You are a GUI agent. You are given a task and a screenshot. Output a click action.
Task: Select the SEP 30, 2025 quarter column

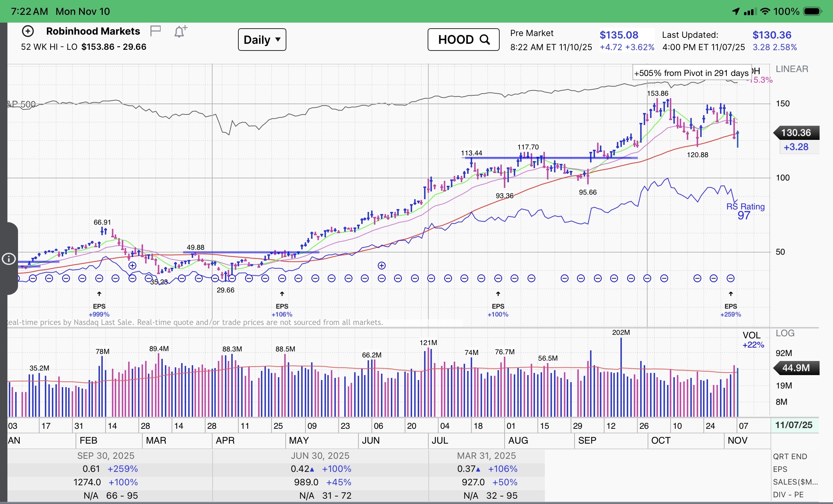106,456
